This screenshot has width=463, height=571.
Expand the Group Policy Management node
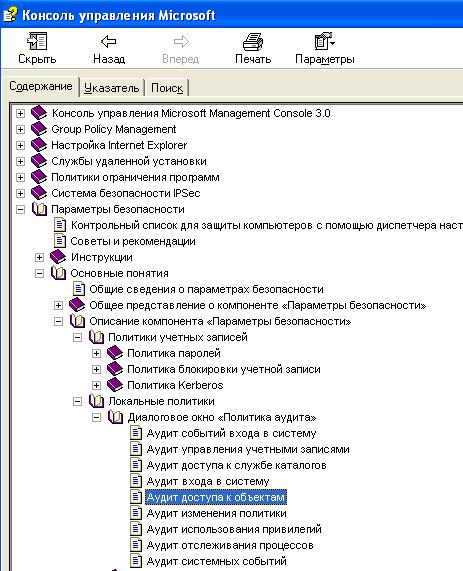pos(20,129)
